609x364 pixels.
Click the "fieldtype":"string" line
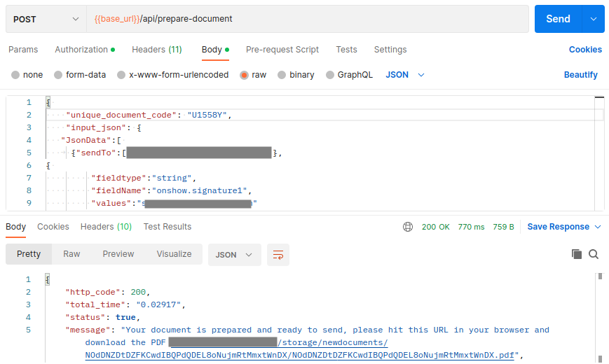pos(144,178)
